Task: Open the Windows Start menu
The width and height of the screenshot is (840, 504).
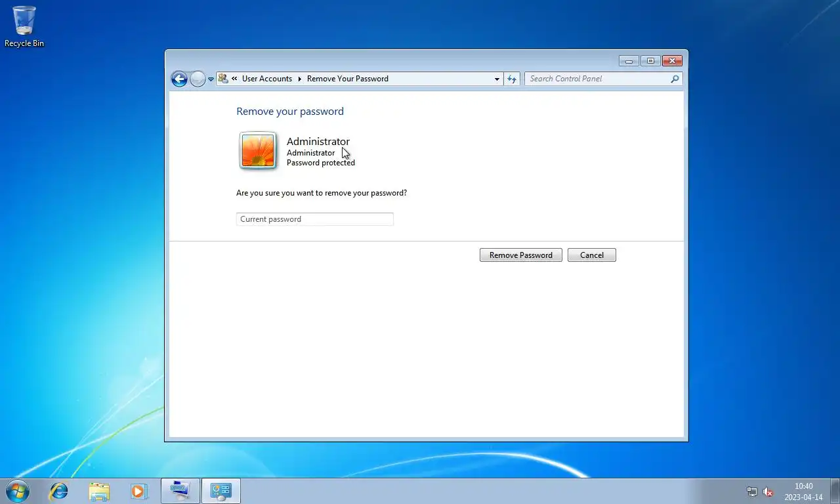Action: 17,491
